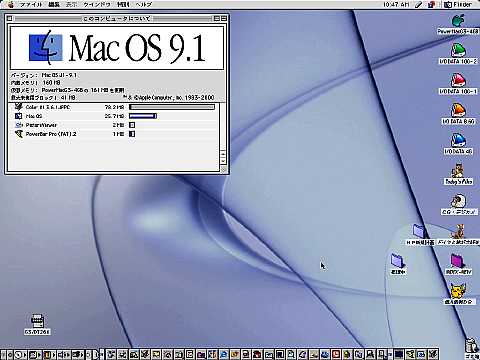The width and height of the screenshot is (480, 360).
Task: Click the resize corner of the About window
Action: click(223, 169)
